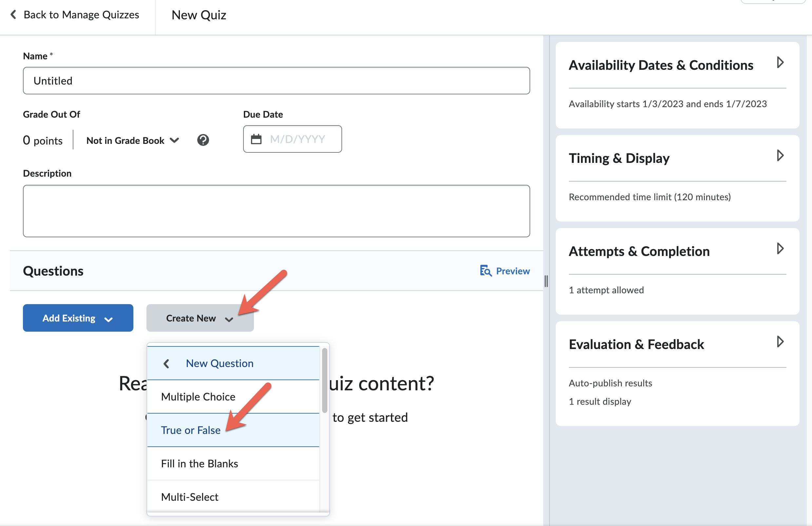Open the due date calendar picker icon
812x526 pixels.
[257, 139]
